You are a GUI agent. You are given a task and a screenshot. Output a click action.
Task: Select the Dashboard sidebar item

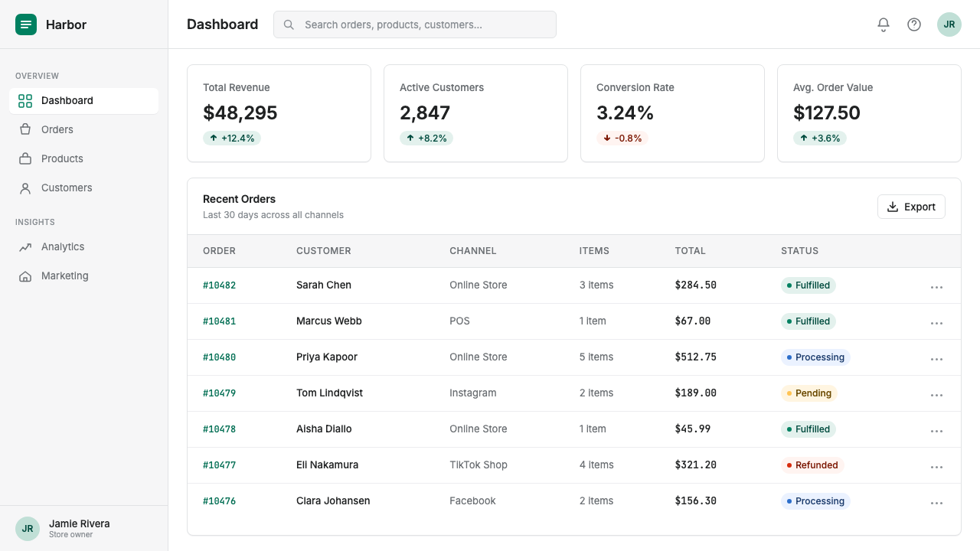84,101
